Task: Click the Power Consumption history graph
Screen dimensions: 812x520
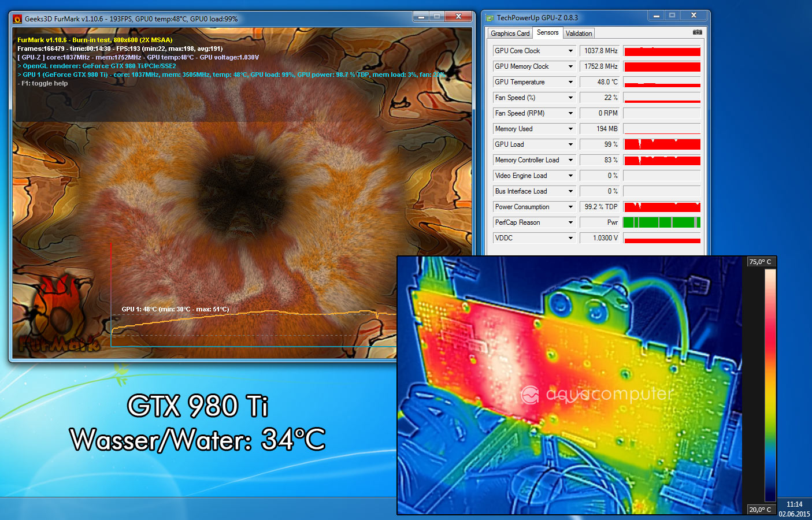Action: [662, 207]
